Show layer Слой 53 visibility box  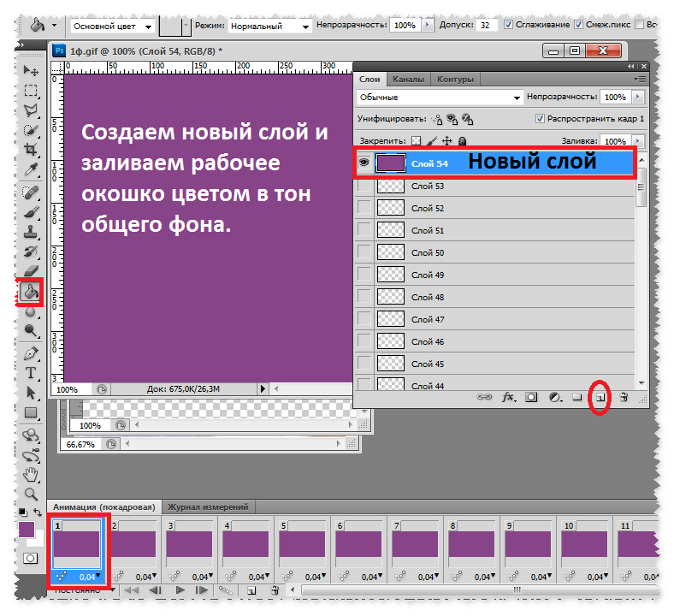[x=364, y=186]
